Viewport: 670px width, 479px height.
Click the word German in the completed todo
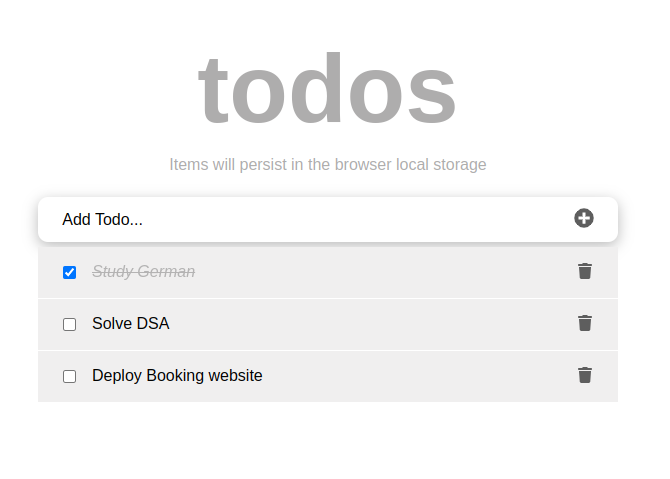pos(166,271)
